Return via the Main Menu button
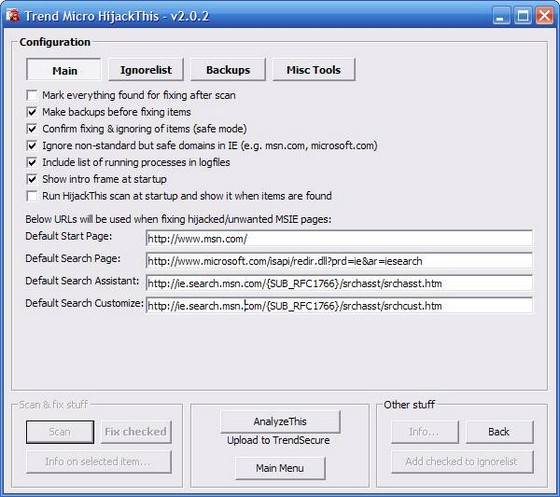Image resolution: width=560 pixels, height=497 pixels. coord(280,468)
